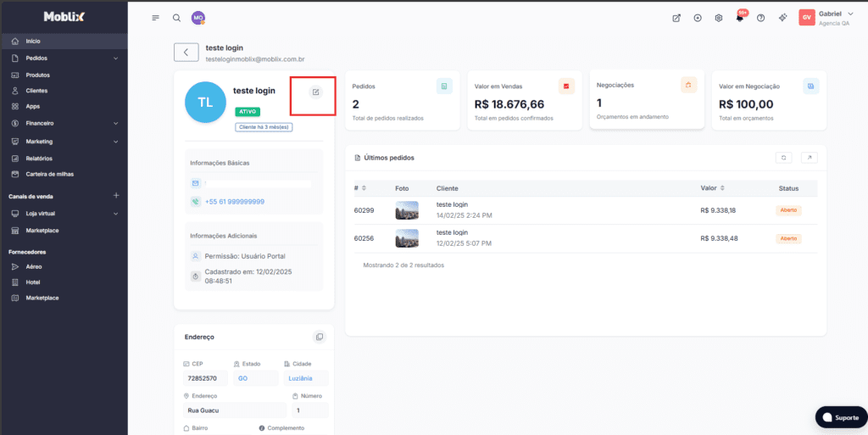The image size is (868, 435).
Task: Click the purple MO avatar badge
Action: click(x=198, y=18)
